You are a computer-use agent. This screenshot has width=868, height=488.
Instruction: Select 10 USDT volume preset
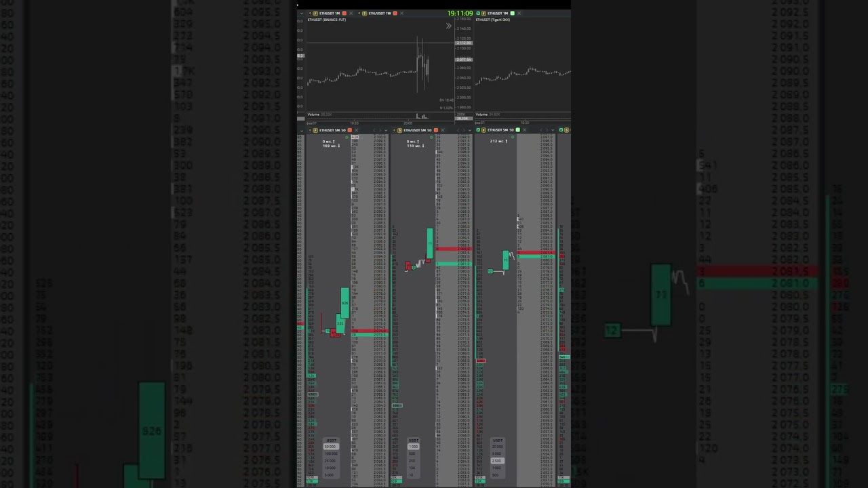tap(414, 474)
